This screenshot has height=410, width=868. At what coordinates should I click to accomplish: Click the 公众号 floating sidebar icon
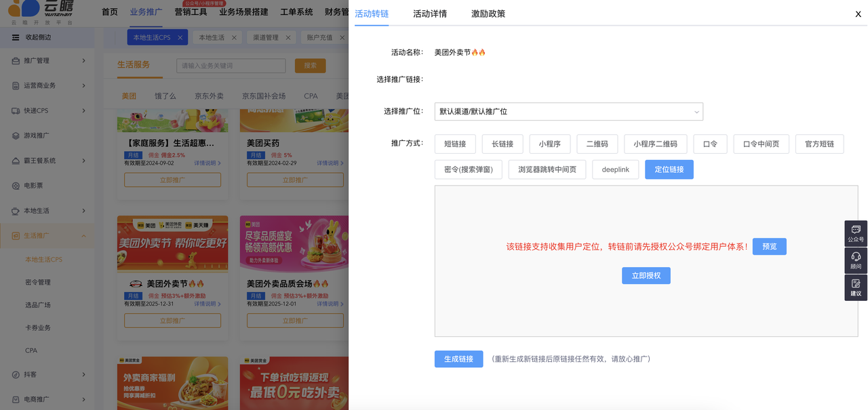pos(856,232)
